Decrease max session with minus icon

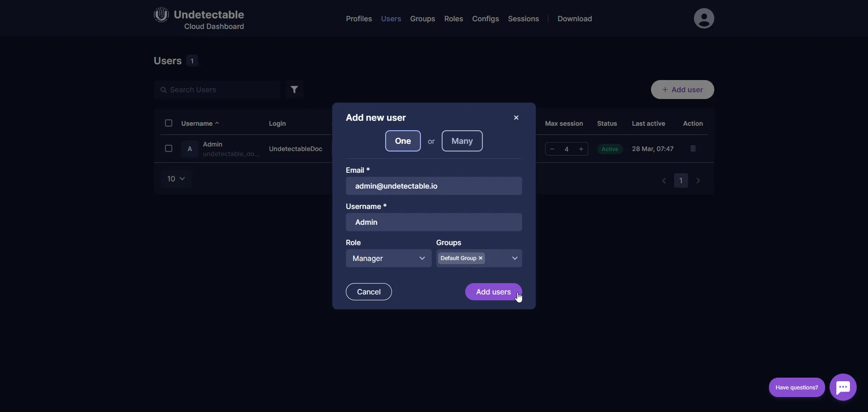point(552,149)
